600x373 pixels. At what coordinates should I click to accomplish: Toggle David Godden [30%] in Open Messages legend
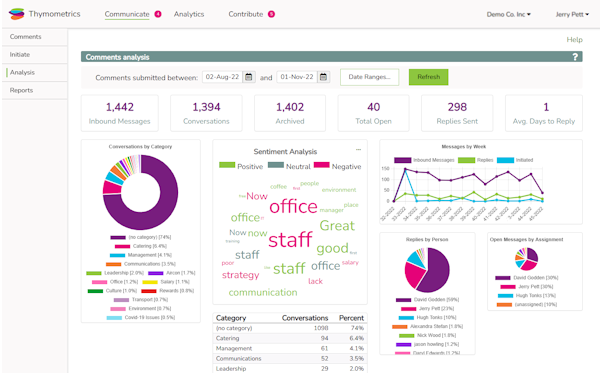pyautogui.click(x=527, y=278)
